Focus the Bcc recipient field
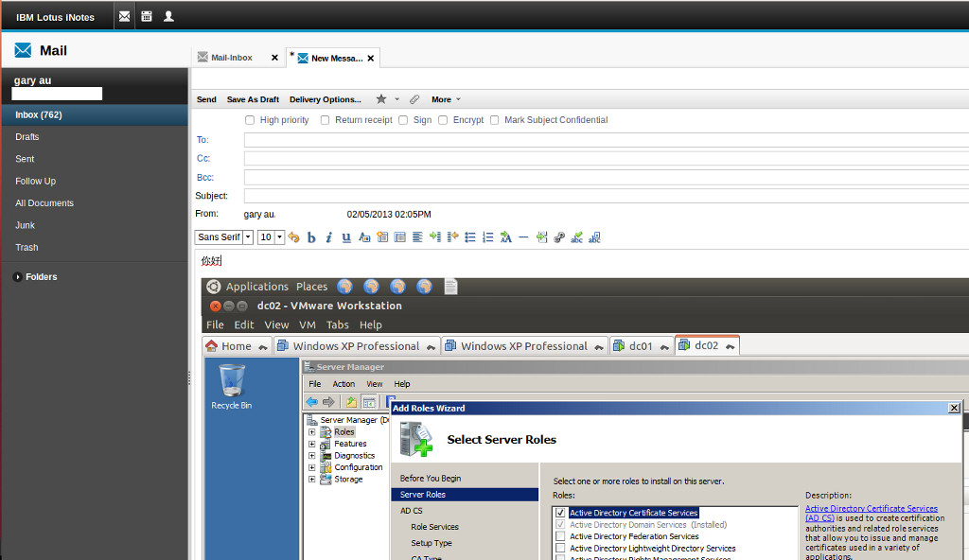The image size is (969, 560). [607, 178]
